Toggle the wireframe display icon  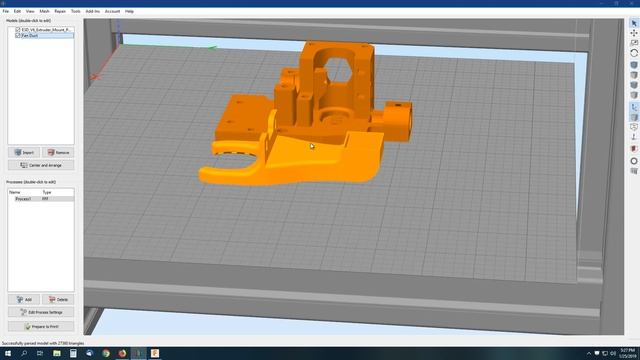[x=634, y=127]
